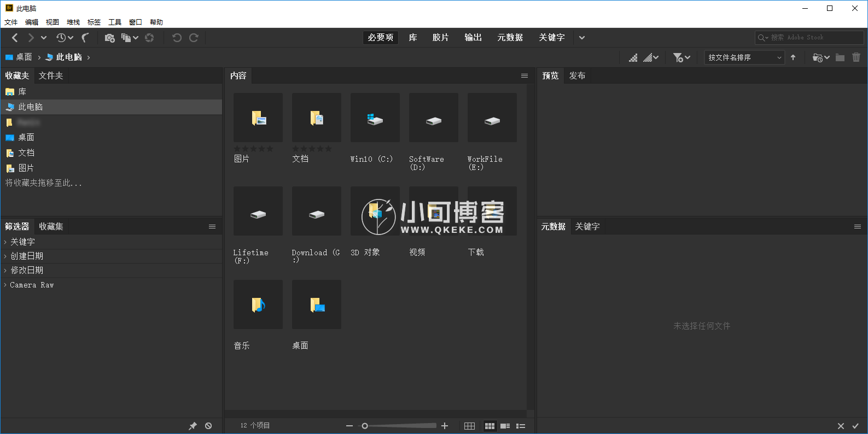
Task: Open the metadata panel hamburger menu
Action: coord(858,227)
